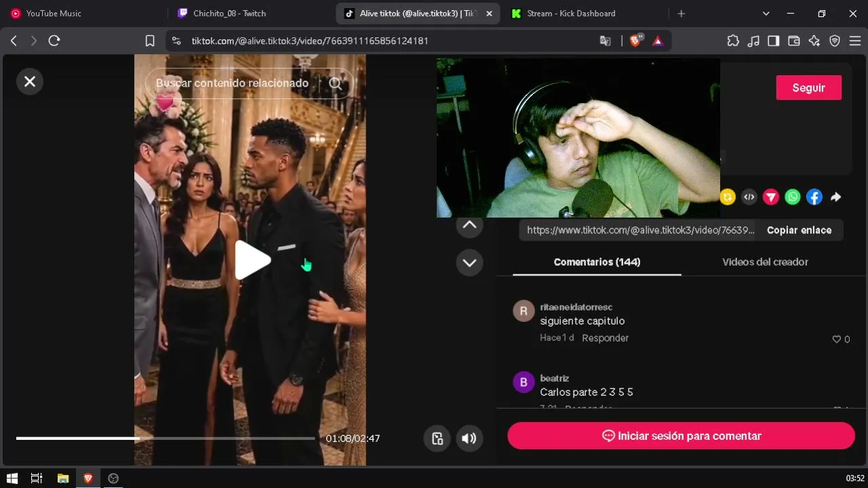Image resolution: width=868 pixels, height=488 pixels.
Task: Click the related content search magnifier
Action: [x=336, y=83]
